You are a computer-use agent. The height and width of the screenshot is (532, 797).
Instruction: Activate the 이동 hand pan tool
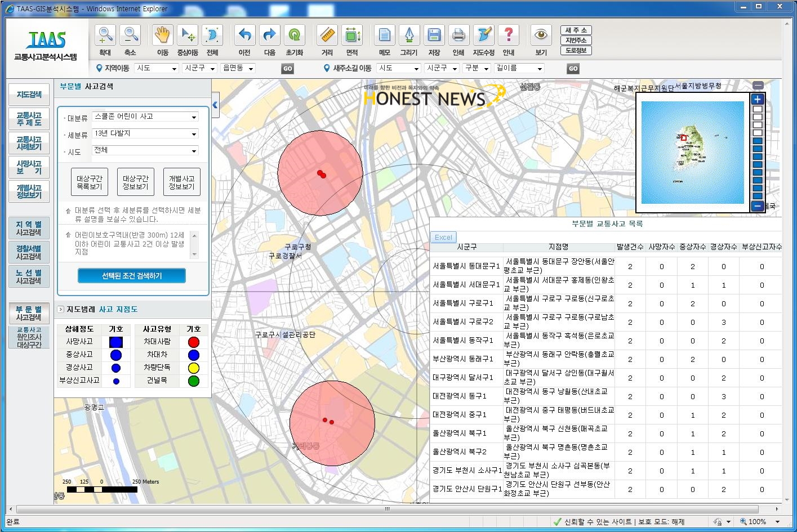pos(162,35)
